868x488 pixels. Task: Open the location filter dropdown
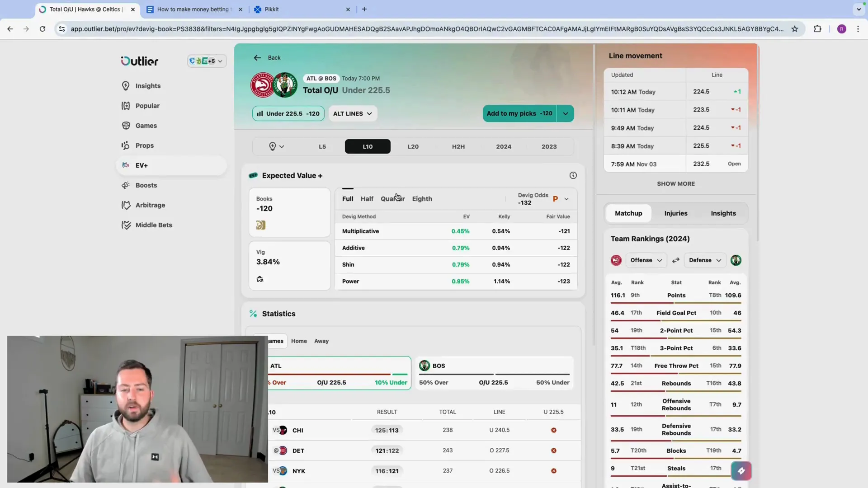pyautogui.click(x=276, y=146)
